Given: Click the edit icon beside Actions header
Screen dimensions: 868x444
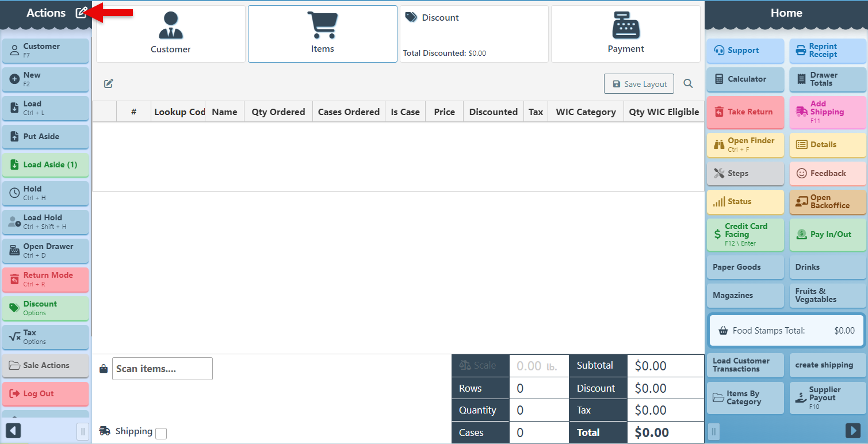Looking at the screenshot, I should (81, 13).
